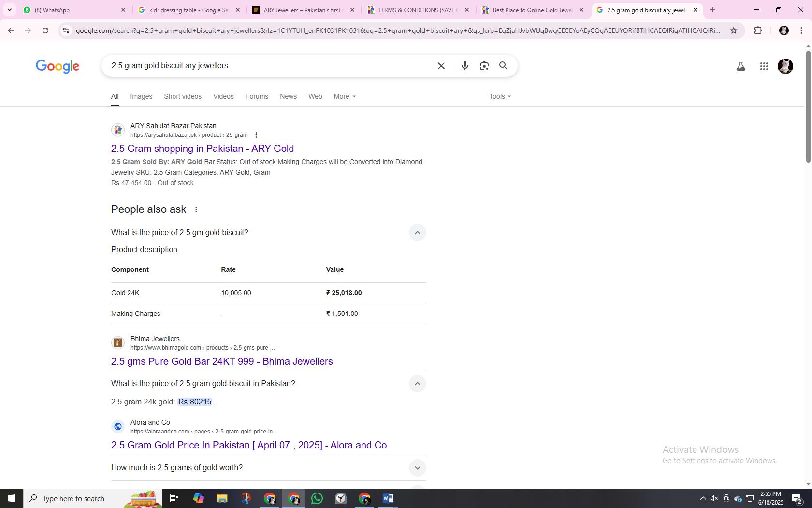
Task: Click the Windows taskbar search box
Action: point(93,498)
